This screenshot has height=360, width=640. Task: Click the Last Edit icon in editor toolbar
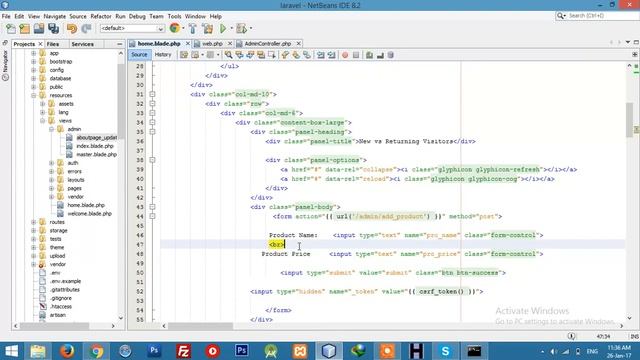click(x=184, y=55)
